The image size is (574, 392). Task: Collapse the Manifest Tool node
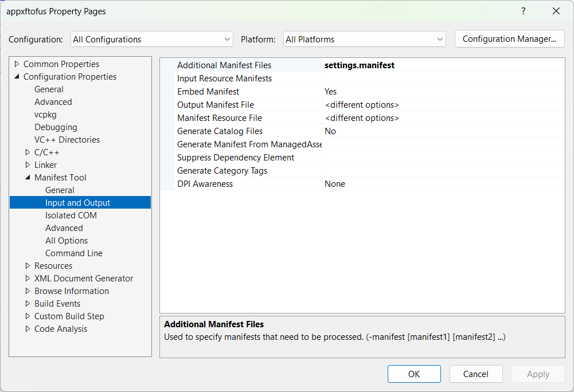pos(28,178)
